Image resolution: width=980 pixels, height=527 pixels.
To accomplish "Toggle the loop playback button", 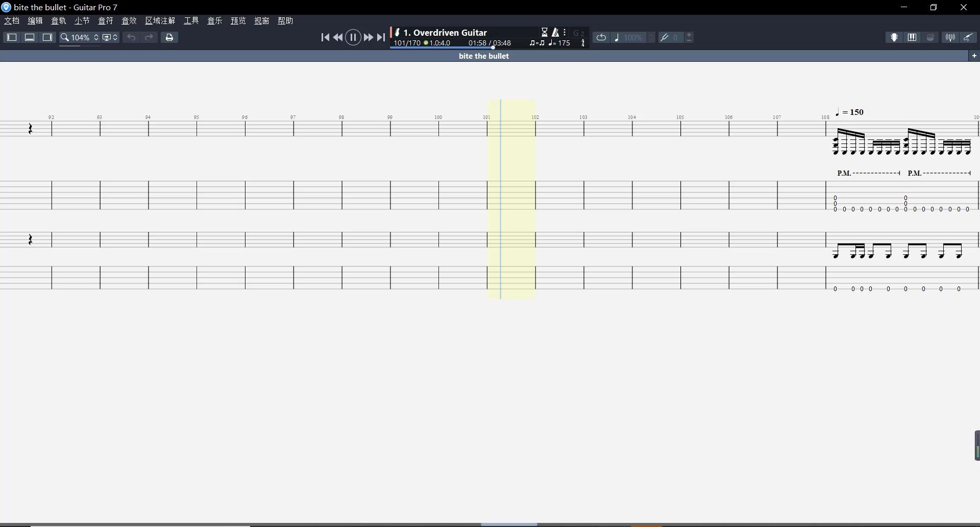I will click(x=601, y=37).
